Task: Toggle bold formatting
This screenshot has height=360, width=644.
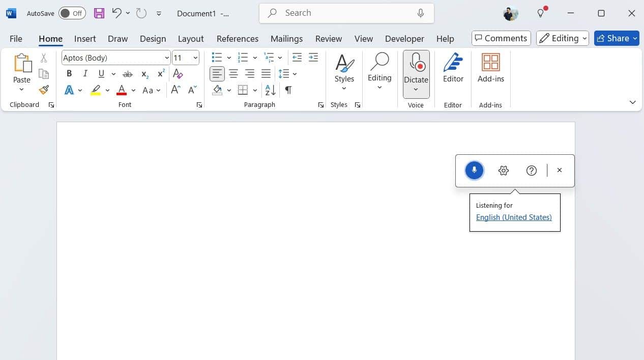Action: pos(69,73)
